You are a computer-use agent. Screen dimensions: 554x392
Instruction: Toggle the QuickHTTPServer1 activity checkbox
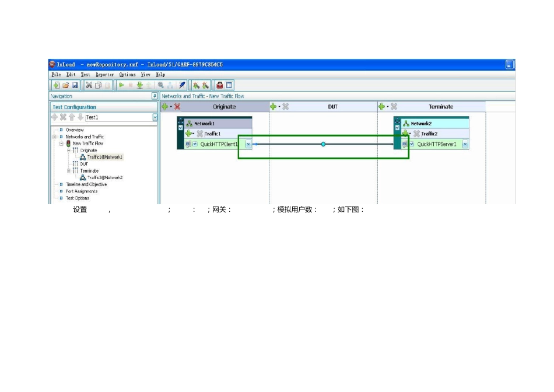pos(412,144)
